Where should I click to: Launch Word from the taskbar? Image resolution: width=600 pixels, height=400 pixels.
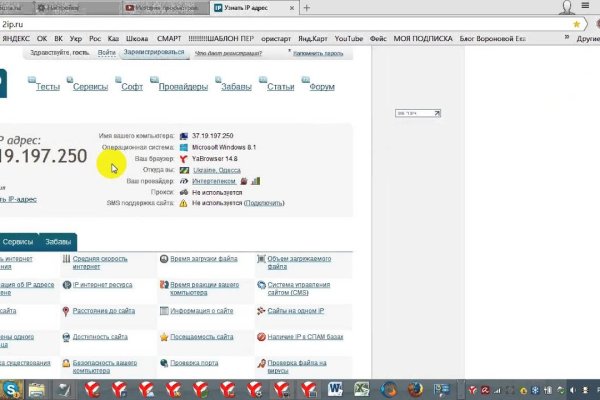click(335, 388)
